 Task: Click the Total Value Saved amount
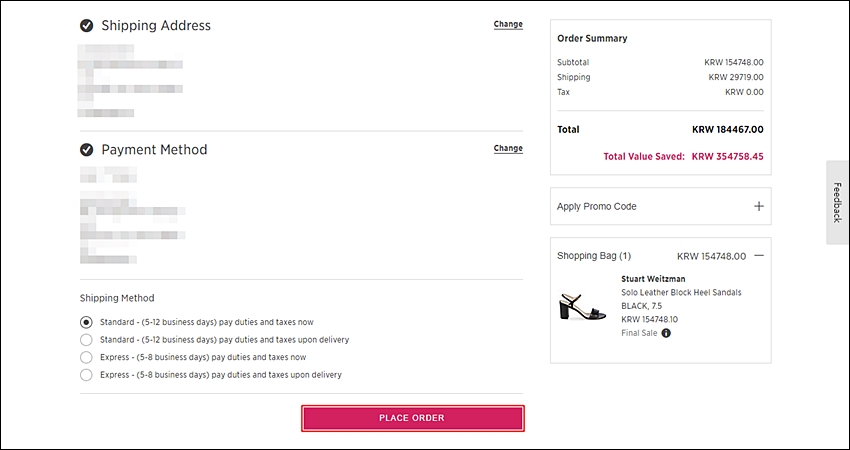pyautogui.click(x=727, y=157)
